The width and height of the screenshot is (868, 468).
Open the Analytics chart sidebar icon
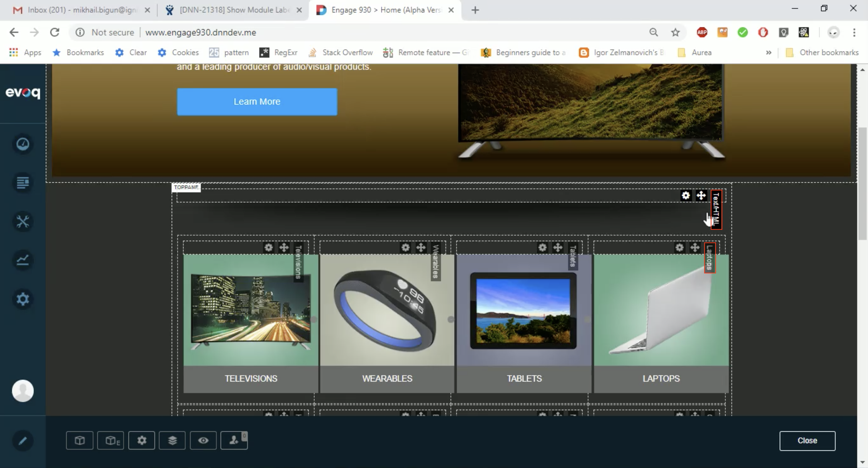coord(23,260)
